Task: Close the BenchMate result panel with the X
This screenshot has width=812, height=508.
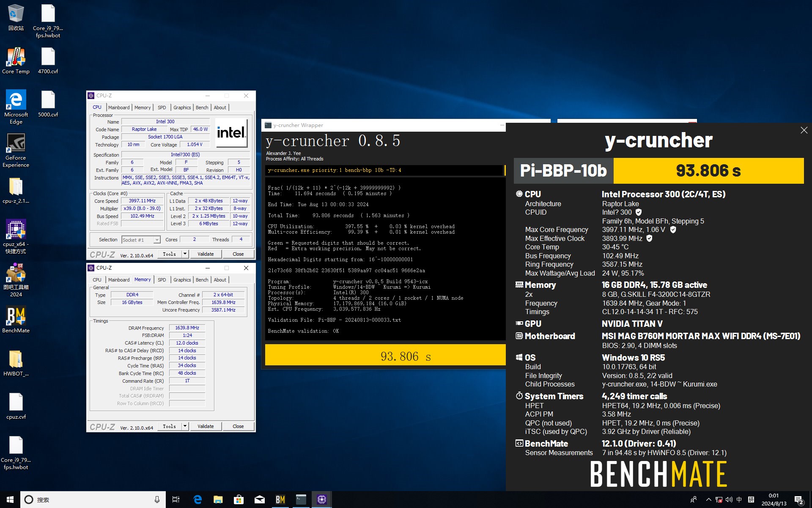Action: pos(804,130)
